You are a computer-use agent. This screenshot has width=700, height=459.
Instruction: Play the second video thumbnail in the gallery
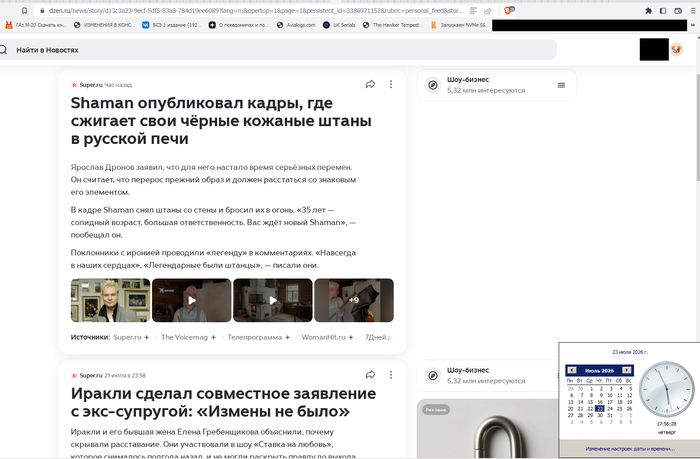[192, 300]
